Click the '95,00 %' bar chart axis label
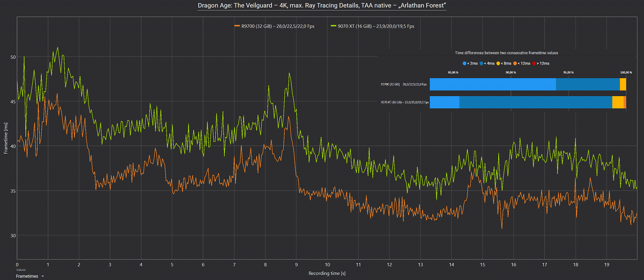 (569, 73)
